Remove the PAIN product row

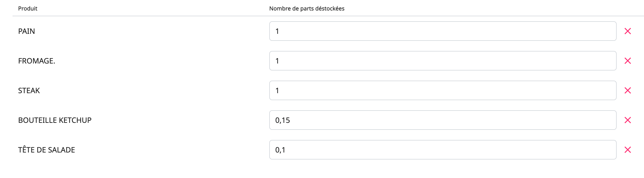click(x=628, y=31)
